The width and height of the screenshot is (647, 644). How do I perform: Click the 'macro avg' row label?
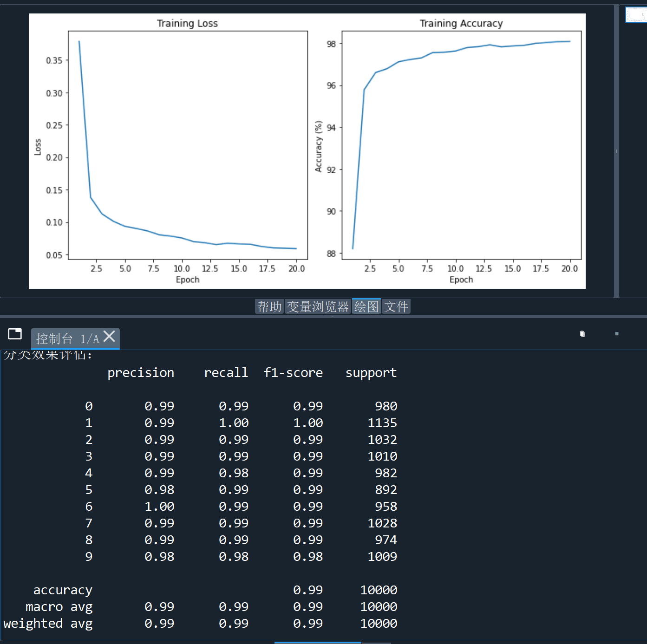point(59,607)
